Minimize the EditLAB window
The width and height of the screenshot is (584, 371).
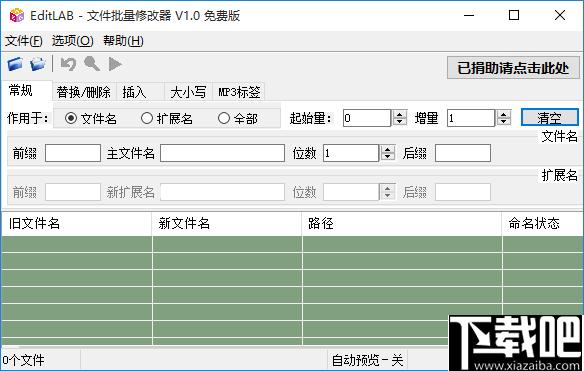click(x=469, y=16)
